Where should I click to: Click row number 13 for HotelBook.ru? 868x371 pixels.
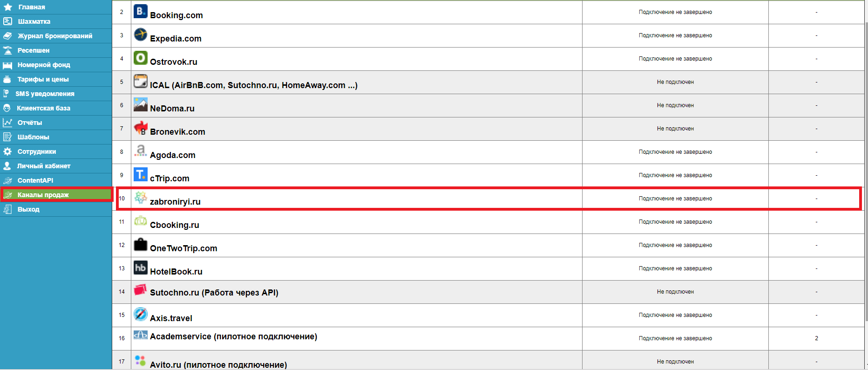point(122,268)
